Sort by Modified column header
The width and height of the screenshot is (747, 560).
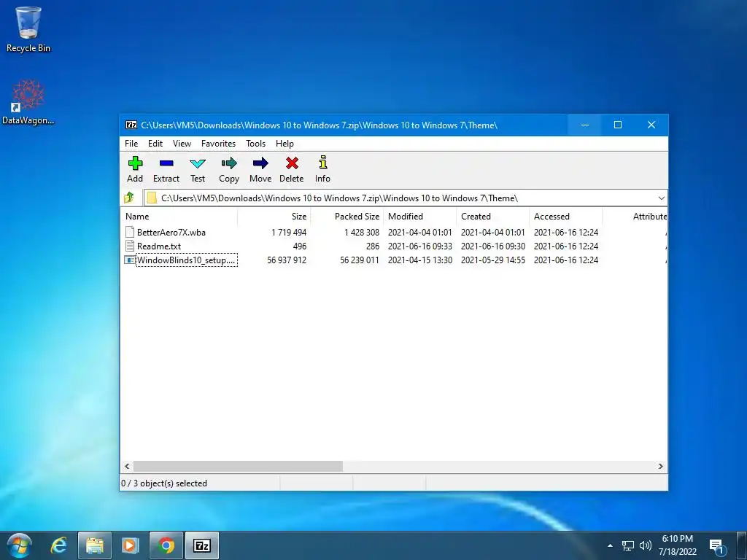click(x=419, y=216)
